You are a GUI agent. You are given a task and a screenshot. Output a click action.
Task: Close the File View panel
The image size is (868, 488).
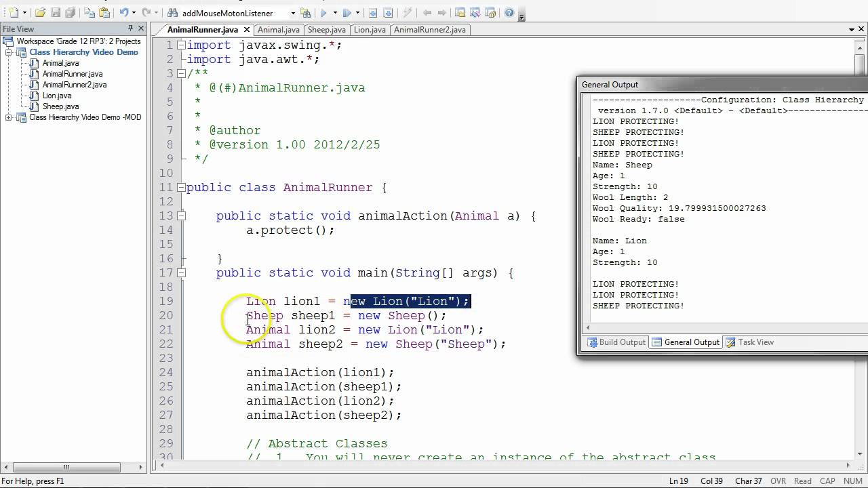tap(141, 28)
